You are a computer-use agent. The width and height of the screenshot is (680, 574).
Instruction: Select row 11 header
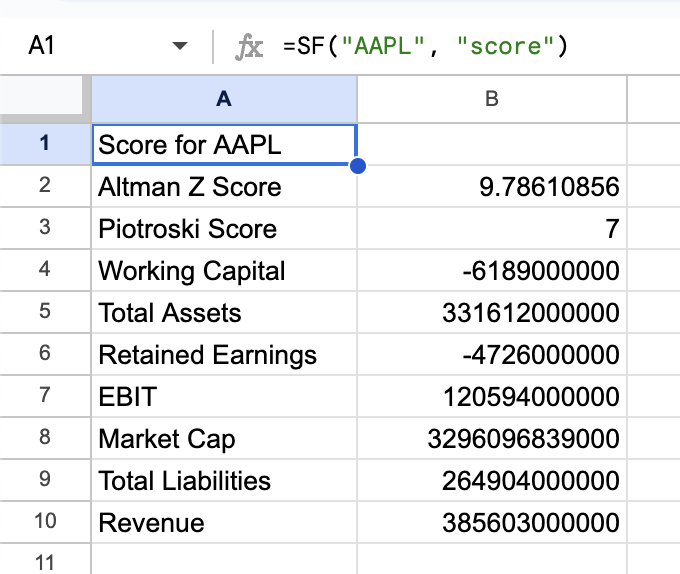(45, 560)
